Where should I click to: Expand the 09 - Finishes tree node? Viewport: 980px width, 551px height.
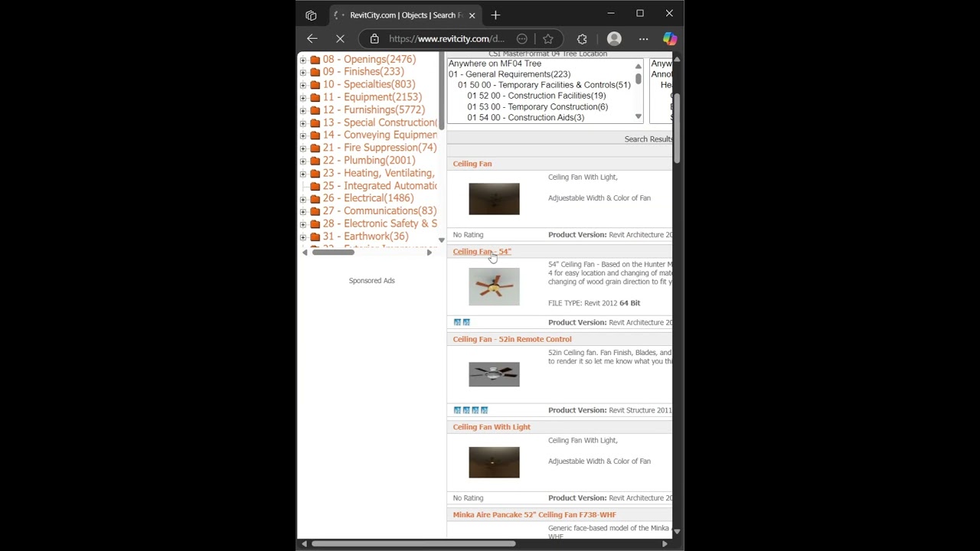[x=303, y=72]
